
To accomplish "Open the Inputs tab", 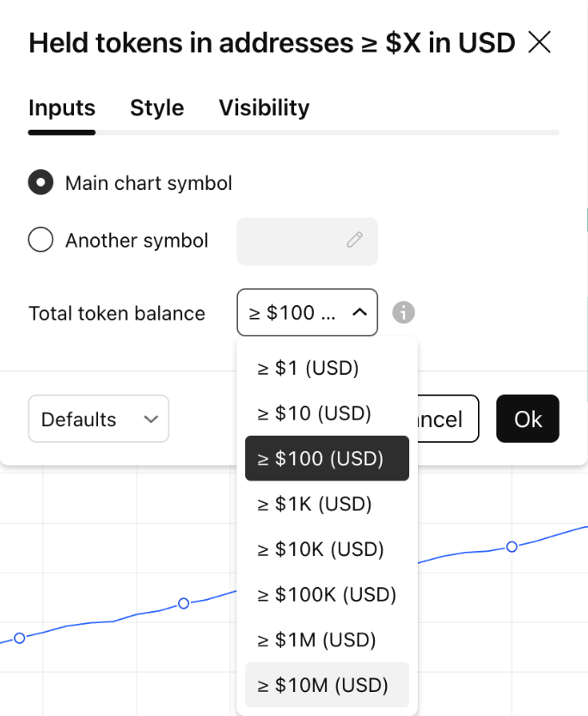I will [x=62, y=108].
